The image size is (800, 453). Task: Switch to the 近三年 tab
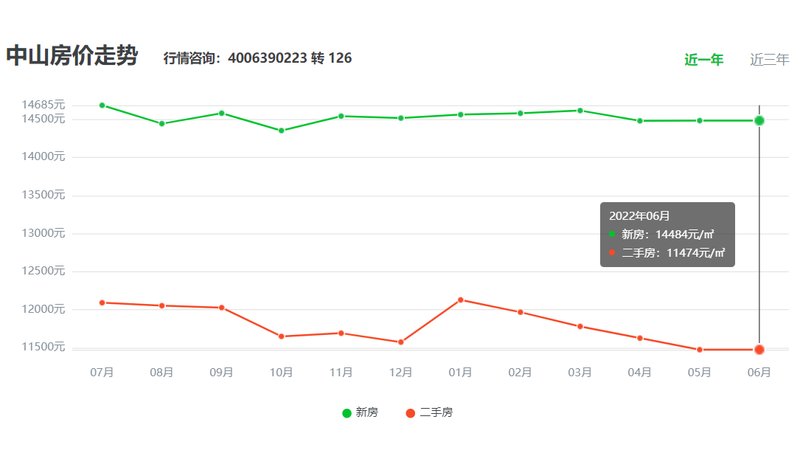pyautogui.click(x=769, y=59)
